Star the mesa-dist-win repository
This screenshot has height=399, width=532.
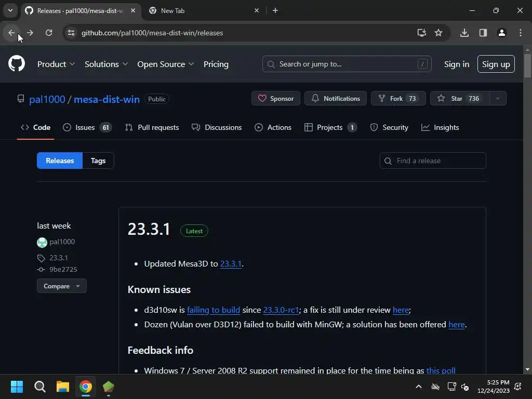[460, 98]
